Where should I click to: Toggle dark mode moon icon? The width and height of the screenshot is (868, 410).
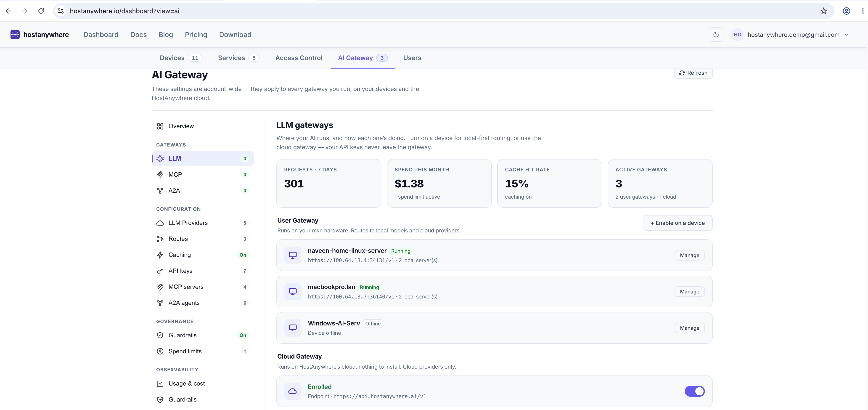[716, 34]
